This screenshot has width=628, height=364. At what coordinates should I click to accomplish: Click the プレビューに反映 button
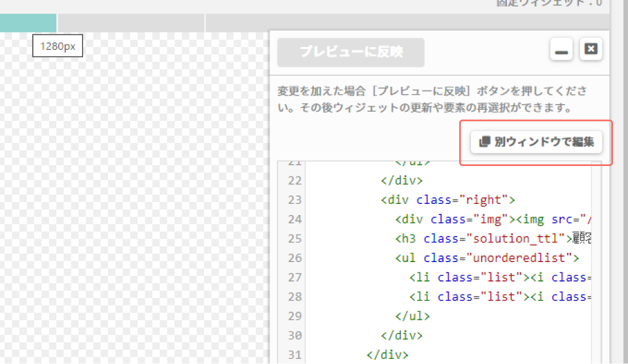pyautogui.click(x=351, y=52)
